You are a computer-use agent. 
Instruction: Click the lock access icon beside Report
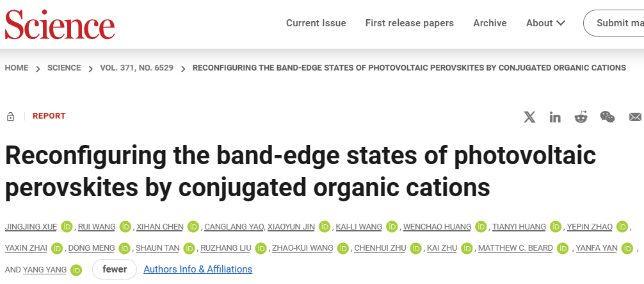pyautogui.click(x=10, y=117)
